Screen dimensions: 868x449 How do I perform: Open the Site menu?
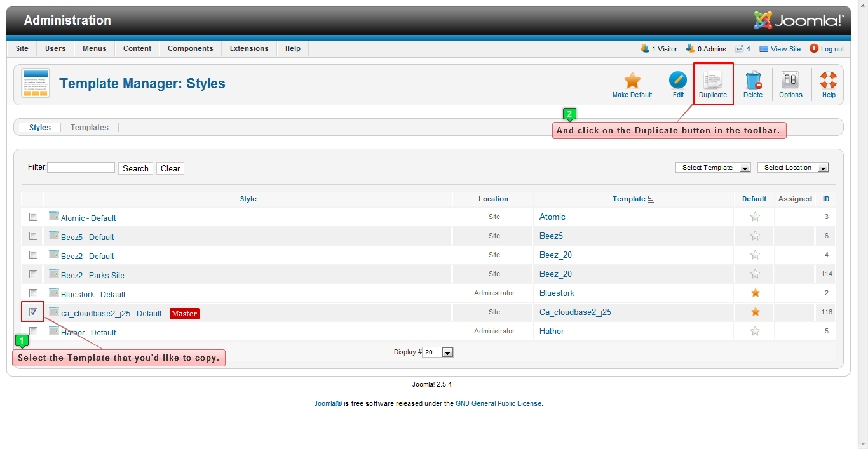coord(22,48)
